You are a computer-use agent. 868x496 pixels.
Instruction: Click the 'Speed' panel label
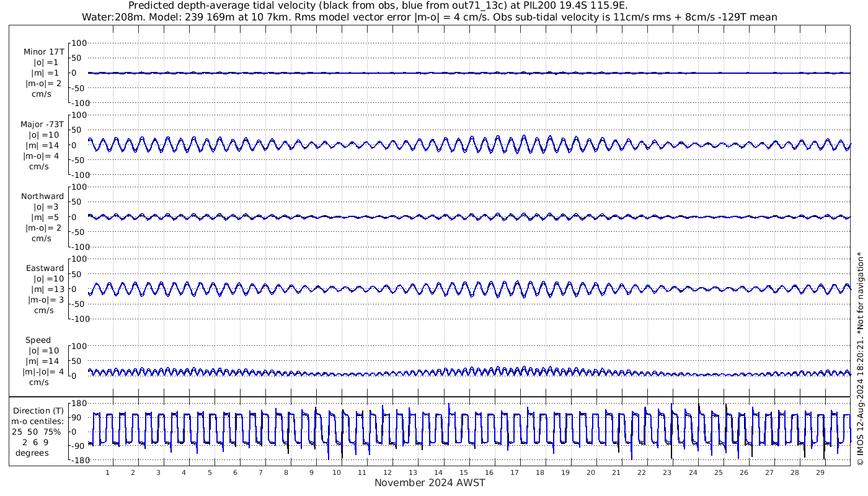click(x=38, y=340)
